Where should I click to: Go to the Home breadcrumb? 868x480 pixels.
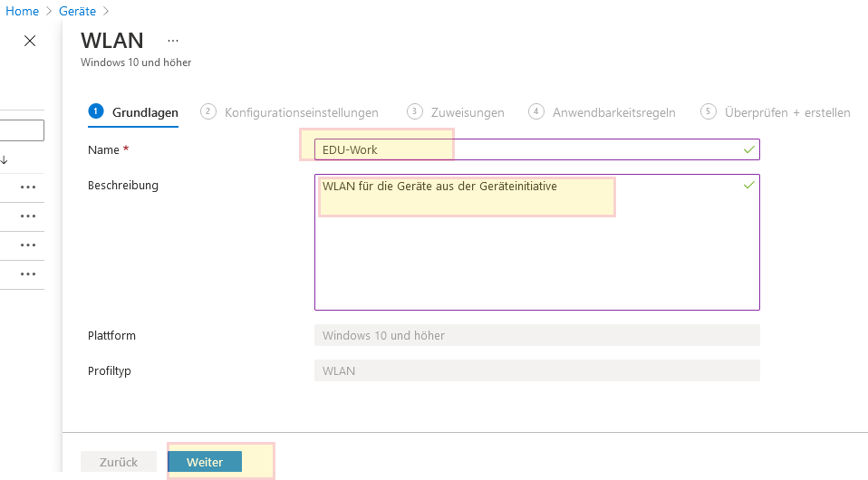tap(23, 11)
